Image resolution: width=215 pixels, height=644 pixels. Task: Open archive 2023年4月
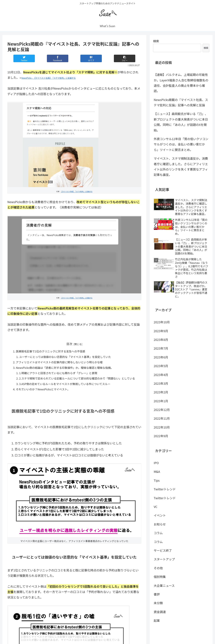pos(161,375)
